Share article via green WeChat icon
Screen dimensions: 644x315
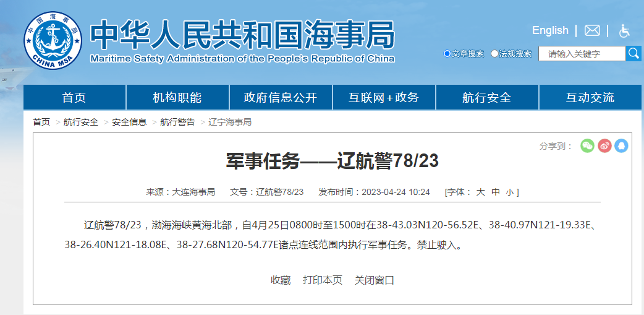pos(587,145)
